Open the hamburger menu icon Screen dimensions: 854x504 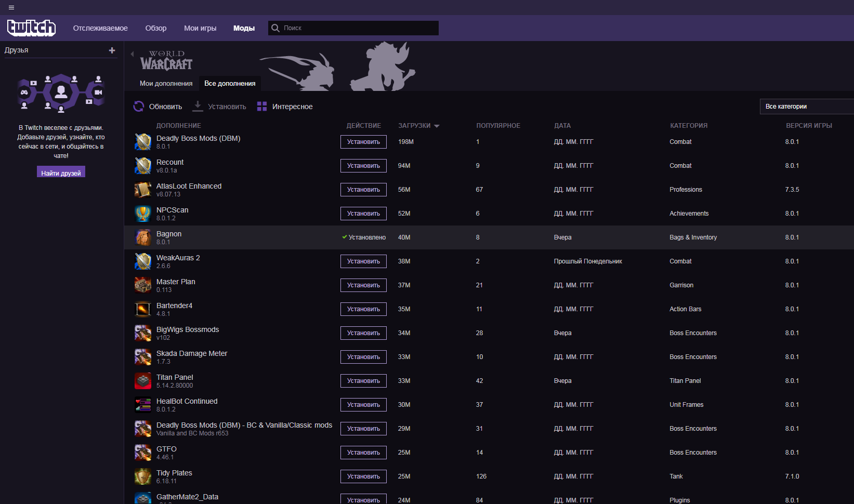(11, 7)
